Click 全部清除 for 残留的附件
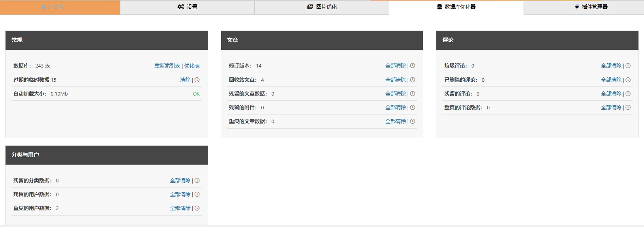Image resolution: width=644 pixels, height=227 pixels. pos(396,107)
